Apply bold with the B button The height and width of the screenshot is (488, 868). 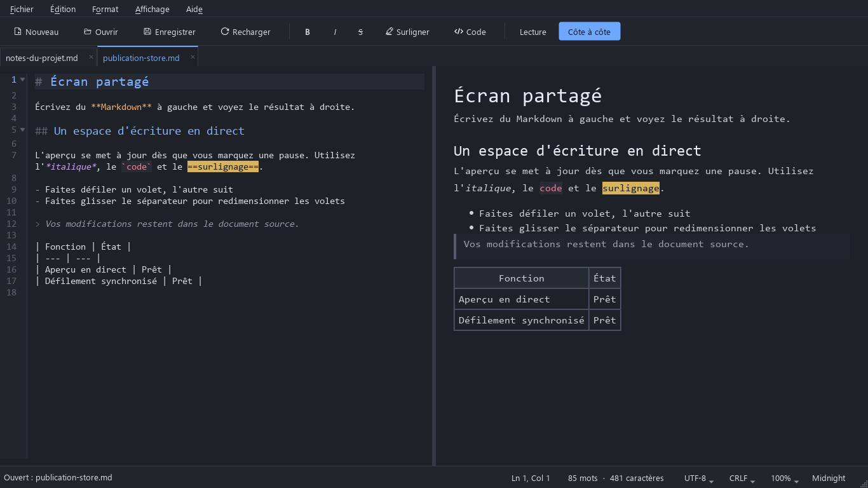coord(308,32)
